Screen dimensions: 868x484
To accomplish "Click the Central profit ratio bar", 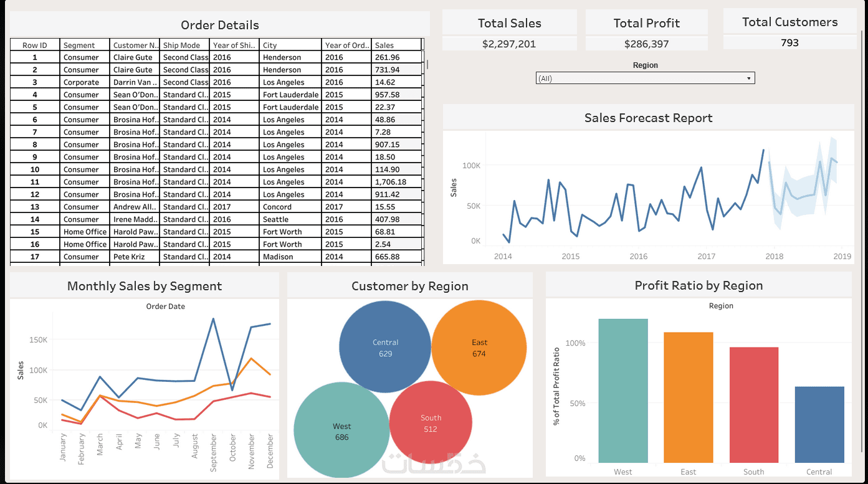I will click(x=819, y=425).
